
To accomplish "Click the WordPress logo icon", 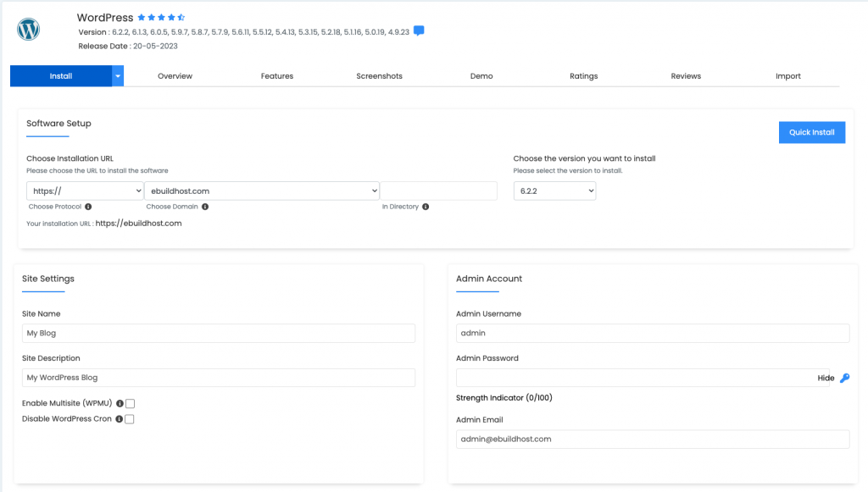I will (x=28, y=30).
